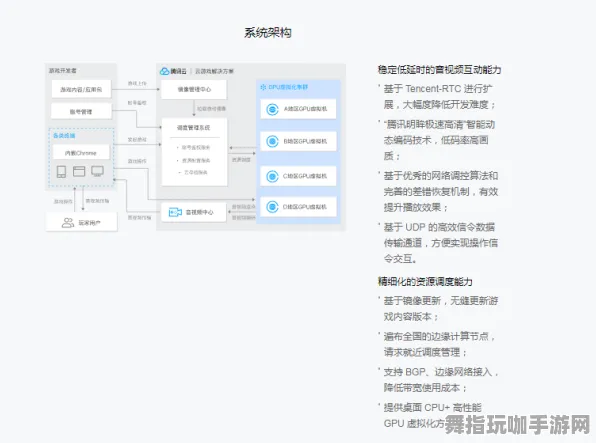The height and width of the screenshot is (443, 596).
Task: Click the 音视频中心 label
Action: [x=200, y=212]
